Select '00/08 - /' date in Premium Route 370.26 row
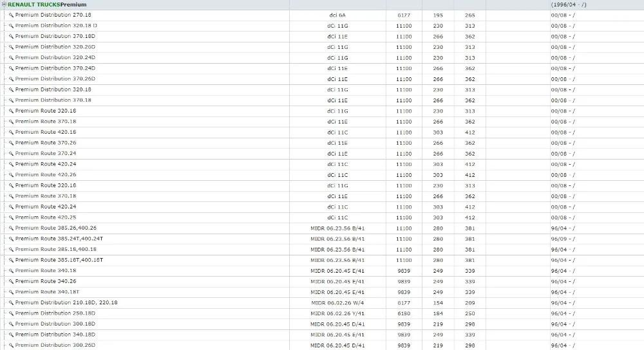 click(x=563, y=143)
